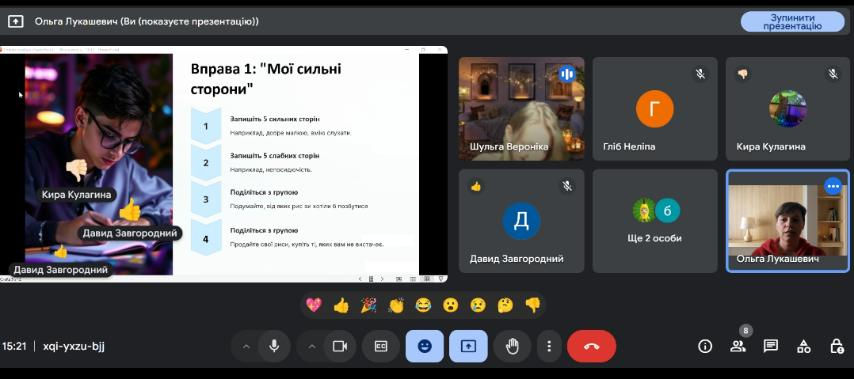Toggle the camera on or off
This screenshot has height=379, width=854.
click(x=340, y=346)
